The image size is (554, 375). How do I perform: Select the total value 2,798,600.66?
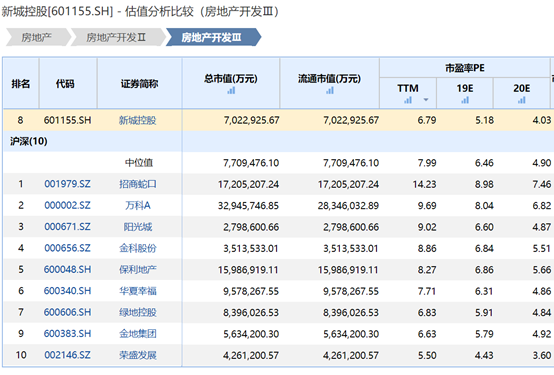click(251, 227)
